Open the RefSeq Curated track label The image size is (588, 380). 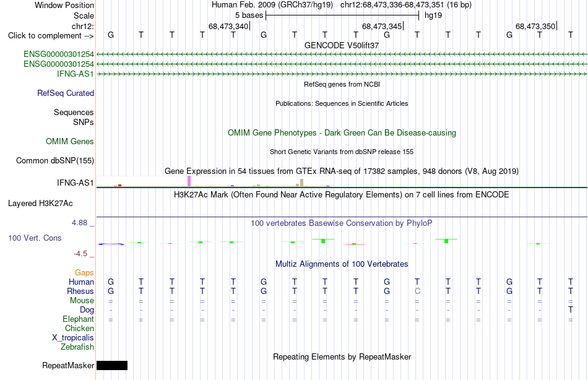pyautogui.click(x=65, y=93)
